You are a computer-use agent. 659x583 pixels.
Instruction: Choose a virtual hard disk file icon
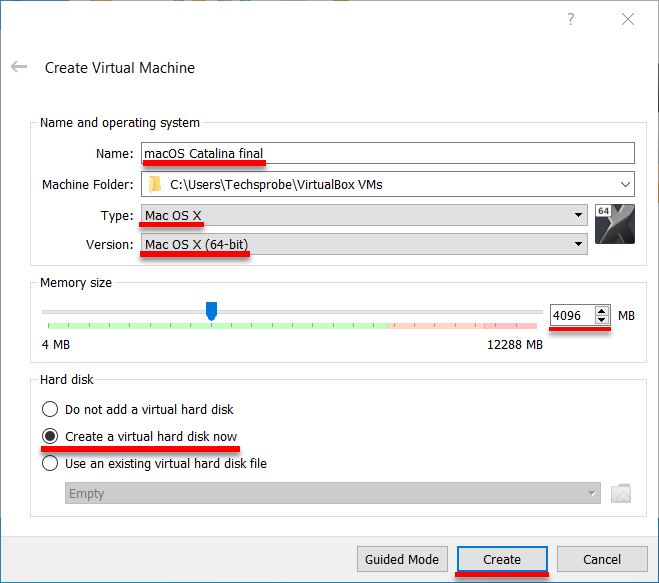(x=621, y=493)
